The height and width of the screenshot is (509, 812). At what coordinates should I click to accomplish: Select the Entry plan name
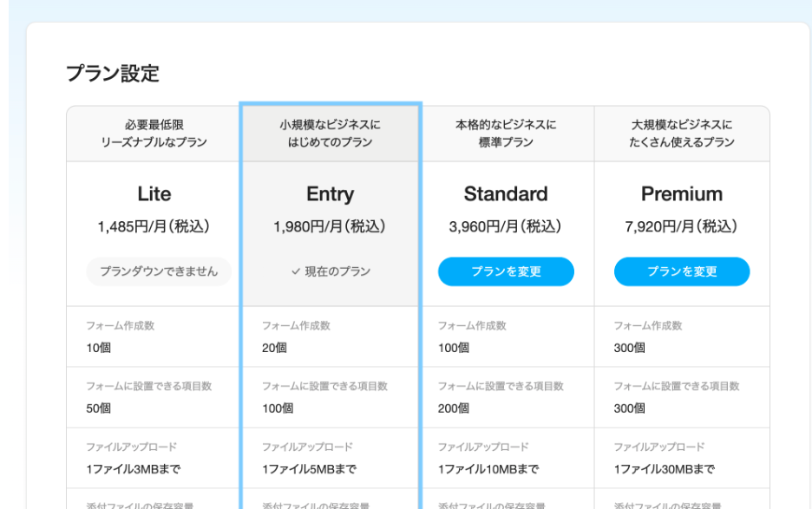click(x=331, y=193)
